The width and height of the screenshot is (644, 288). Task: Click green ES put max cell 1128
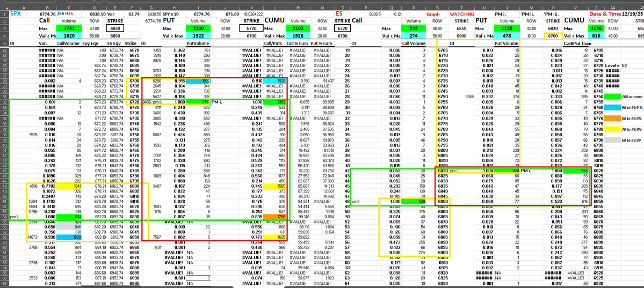tap(507, 28)
